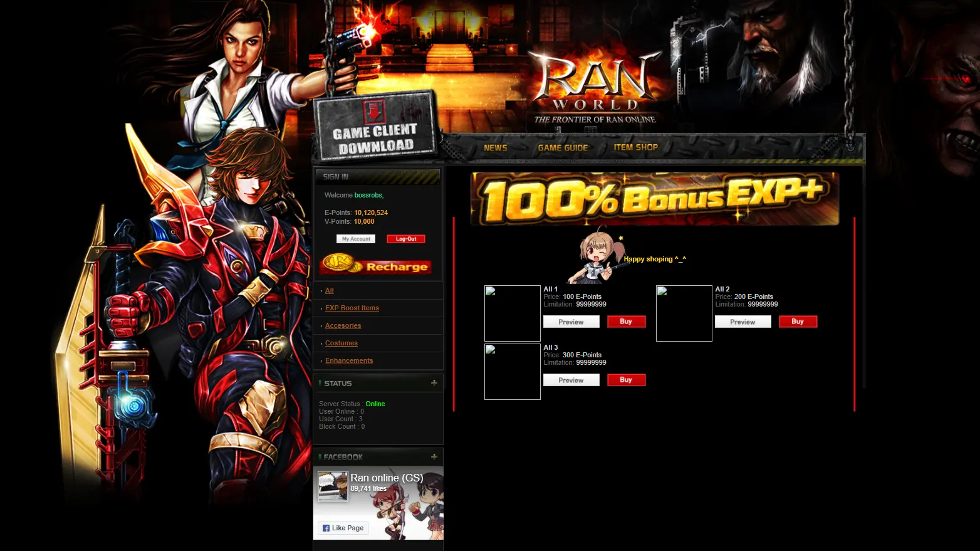The height and width of the screenshot is (551, 980).
Task: Click the Price 100 E-Points text
Action: [573, 296]
